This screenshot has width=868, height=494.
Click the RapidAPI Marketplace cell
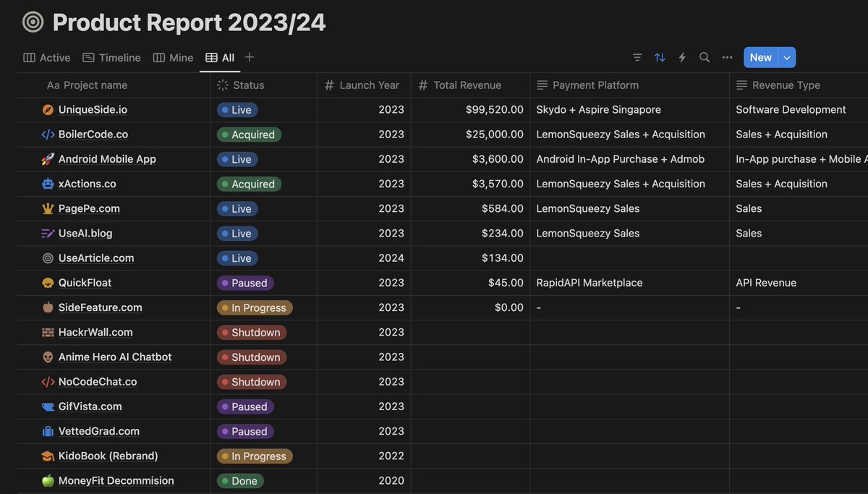[x=630, y=283]
